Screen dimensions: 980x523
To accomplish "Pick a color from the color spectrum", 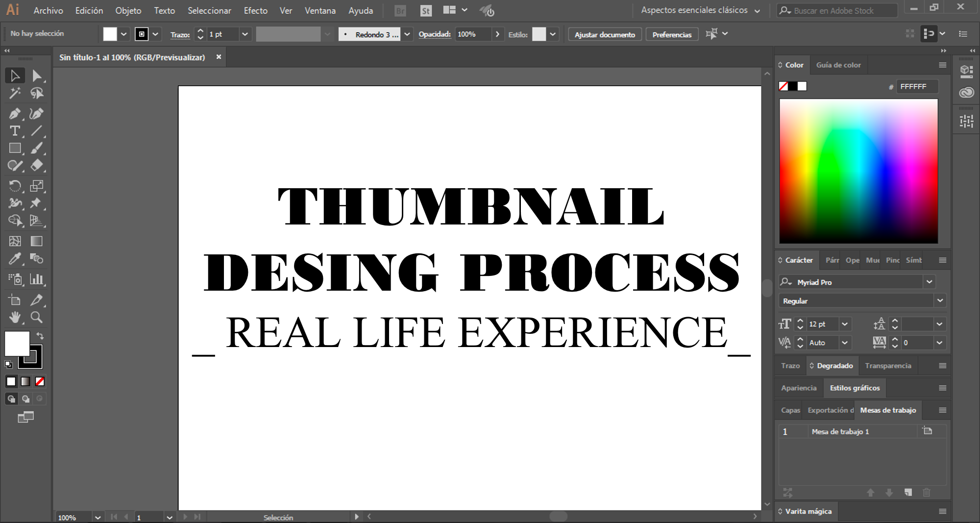I will (858, 171).
